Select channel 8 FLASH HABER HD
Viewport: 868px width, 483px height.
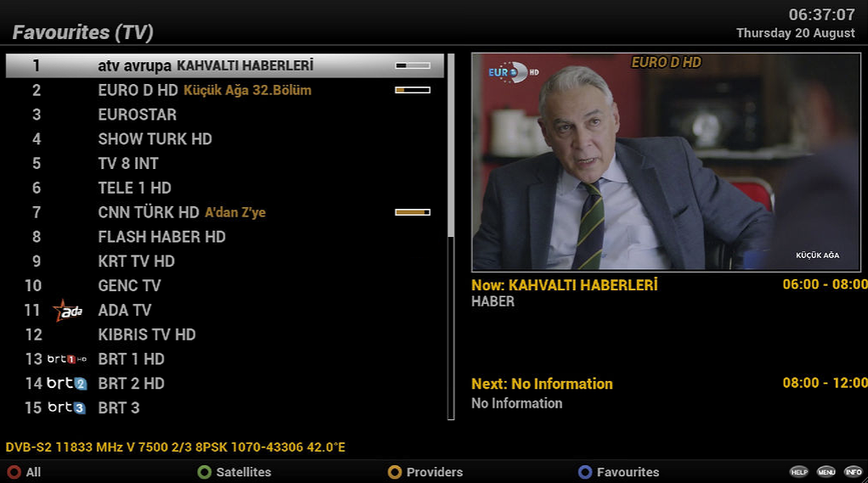[225, 237]
